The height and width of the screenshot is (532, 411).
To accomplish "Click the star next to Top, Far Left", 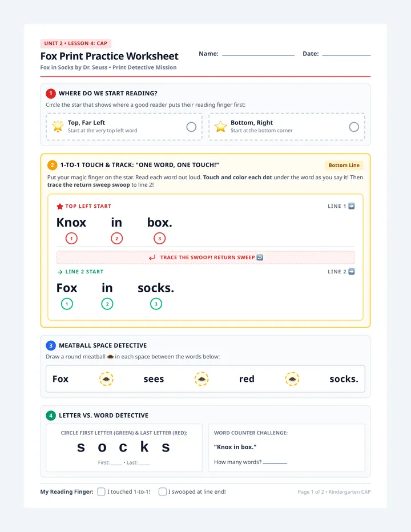I will pyautogui.click(x=58, y=126).
